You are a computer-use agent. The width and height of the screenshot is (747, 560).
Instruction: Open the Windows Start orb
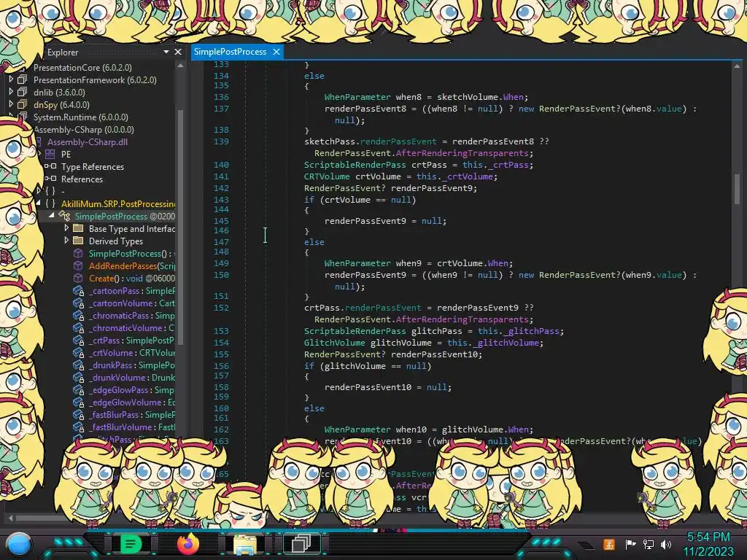tap(19, 545)
